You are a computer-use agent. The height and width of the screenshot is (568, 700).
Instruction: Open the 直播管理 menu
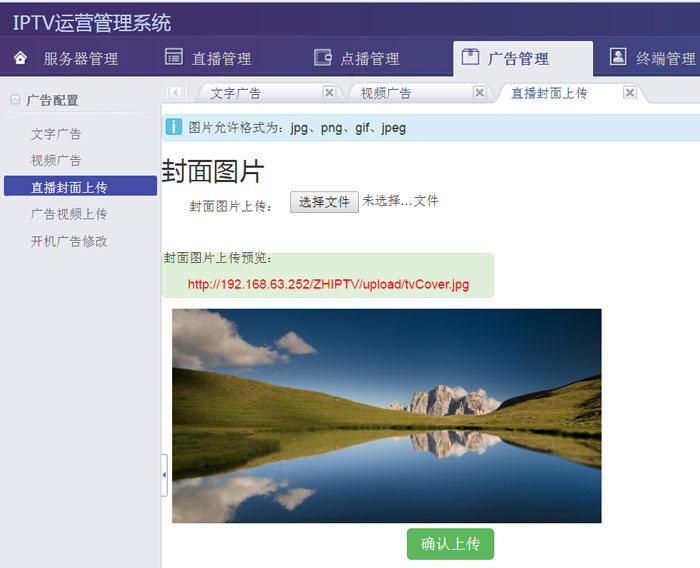(x=221, y=59)
